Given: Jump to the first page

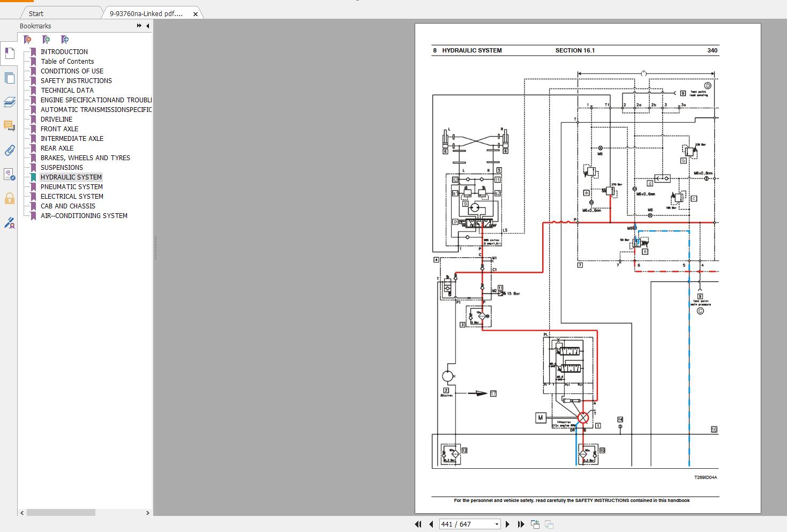Looking at the screenshot, I should (418, 524).
